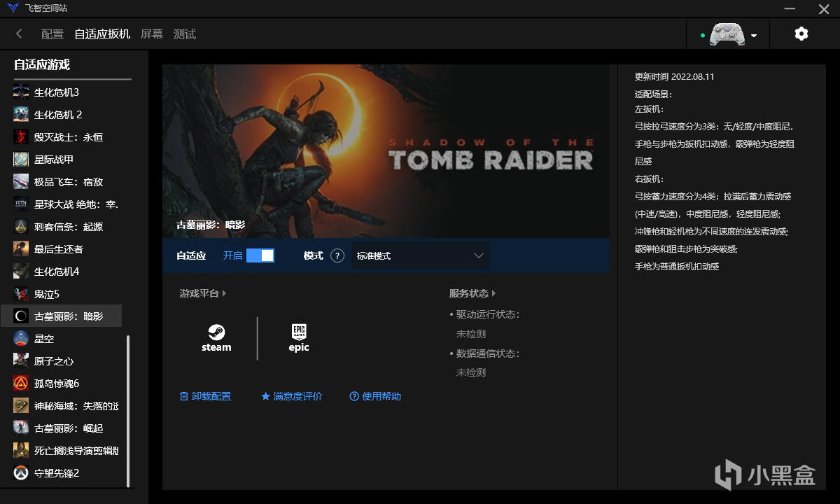
Task: Select 星际战甲 text in game list
Action: click(x=54, y=159)
